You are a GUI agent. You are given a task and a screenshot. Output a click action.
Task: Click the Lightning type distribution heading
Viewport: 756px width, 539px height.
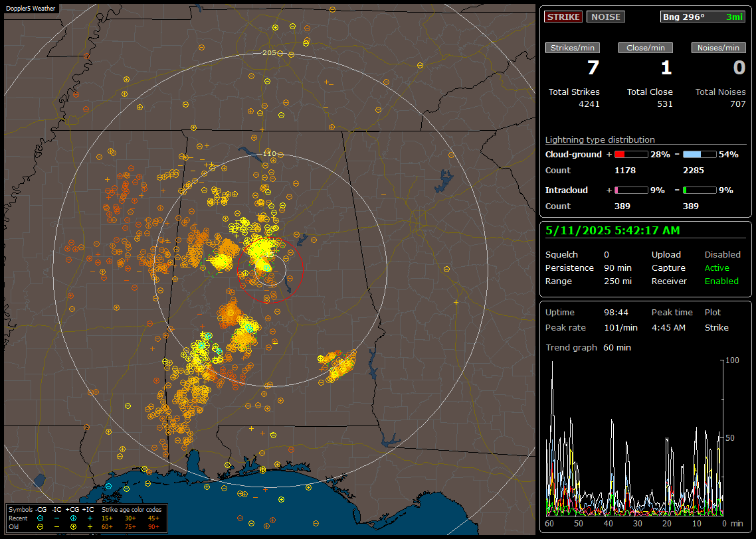click(x=600, y=139)
